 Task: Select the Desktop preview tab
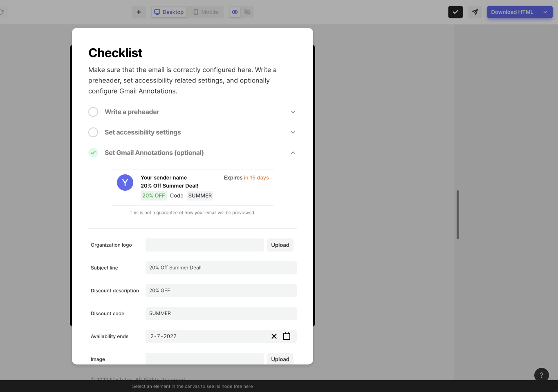point(169,12)
